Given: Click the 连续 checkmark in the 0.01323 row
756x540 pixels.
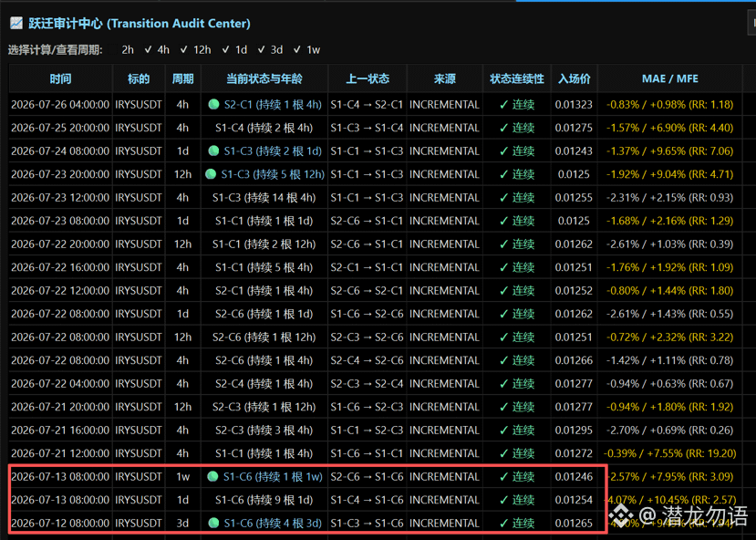Looking at the screenshot, I should coord(503,105).
